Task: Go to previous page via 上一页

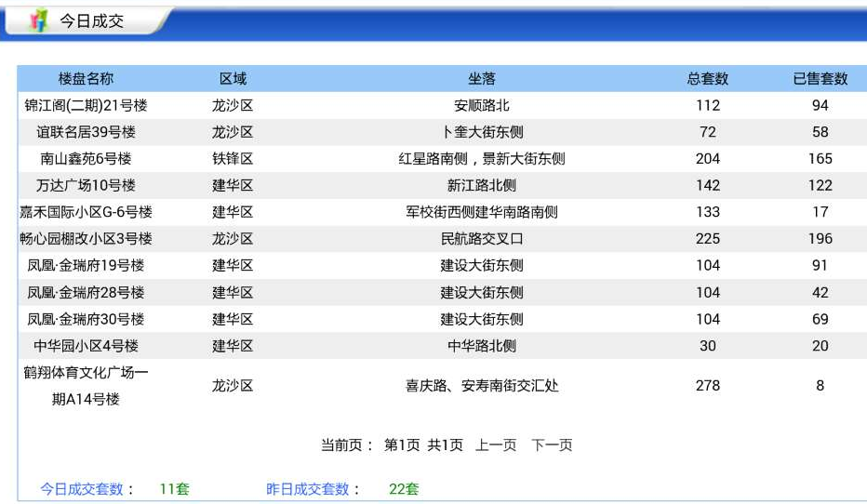Action: pyautogui.click(x=496, y=444)
